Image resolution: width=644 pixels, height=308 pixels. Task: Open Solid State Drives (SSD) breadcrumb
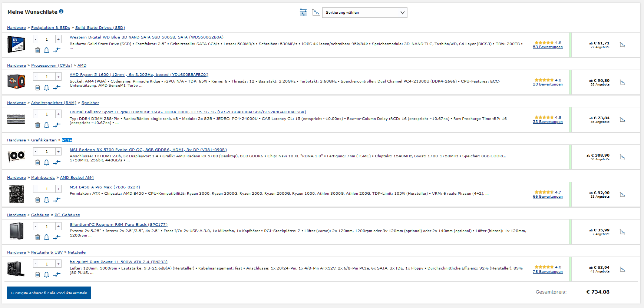[x=100, y=27]
